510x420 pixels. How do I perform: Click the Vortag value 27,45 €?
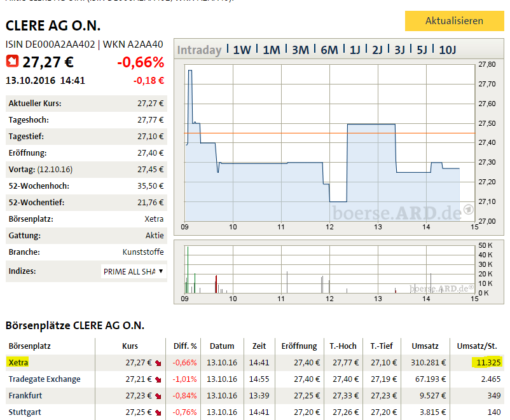[150, 170]
